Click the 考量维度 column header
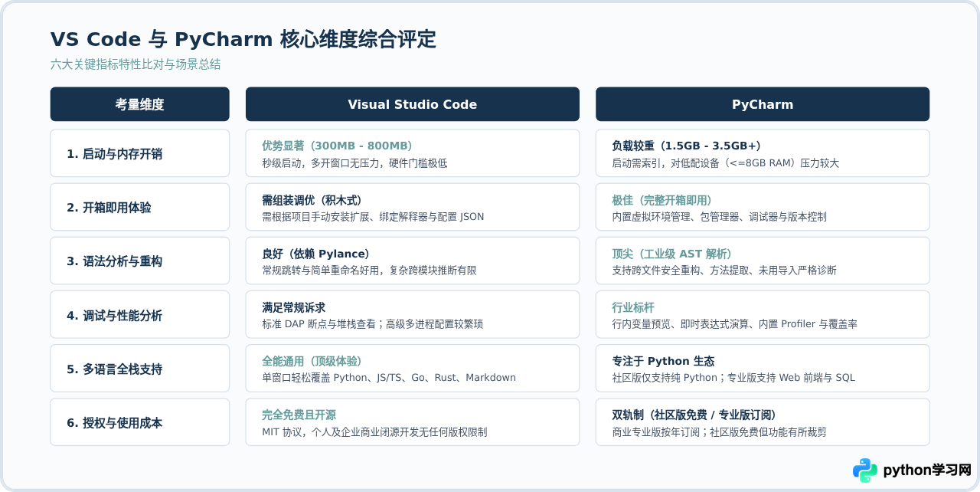The width and height of the screenshot is (980, 492). [x=139, y=104]
